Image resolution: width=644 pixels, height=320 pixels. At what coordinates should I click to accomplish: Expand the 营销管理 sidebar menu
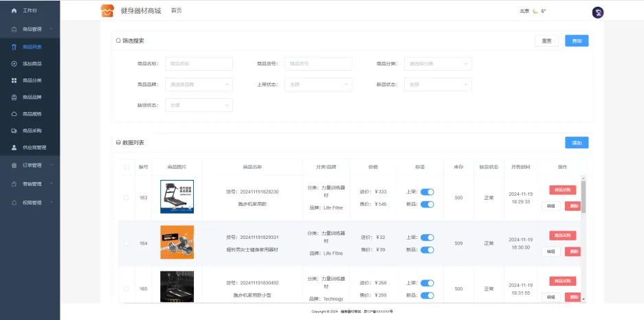click(x=30, y=184)
